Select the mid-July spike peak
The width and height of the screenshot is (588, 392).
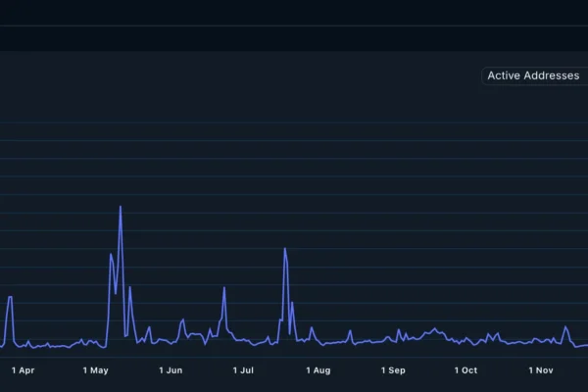tap(285, 249)
